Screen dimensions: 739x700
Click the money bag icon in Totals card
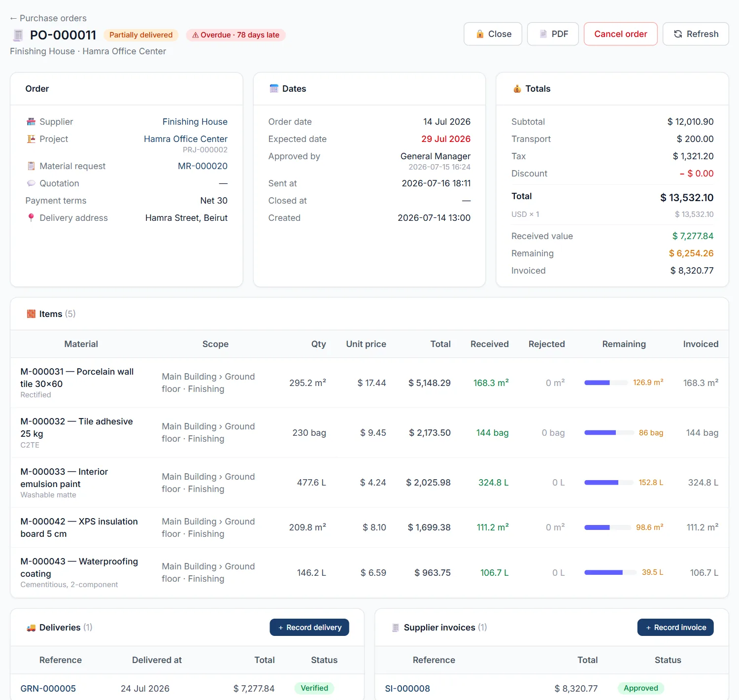pos(517,89)
